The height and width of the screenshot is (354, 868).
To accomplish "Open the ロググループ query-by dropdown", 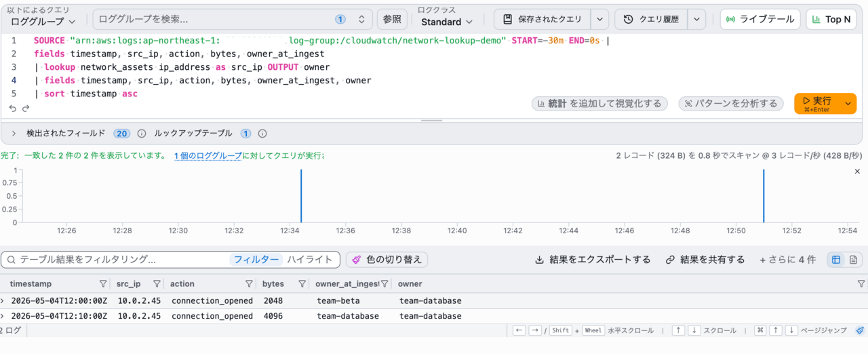I will point(44,22).
